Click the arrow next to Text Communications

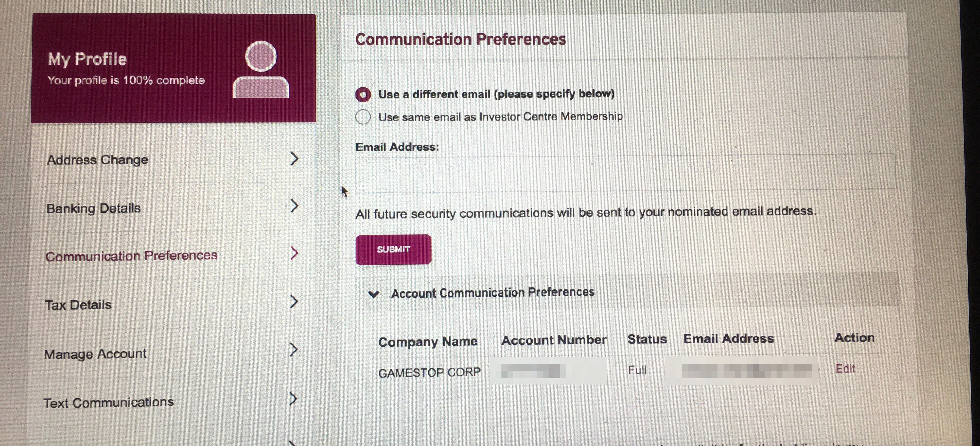tap(293, 399)
